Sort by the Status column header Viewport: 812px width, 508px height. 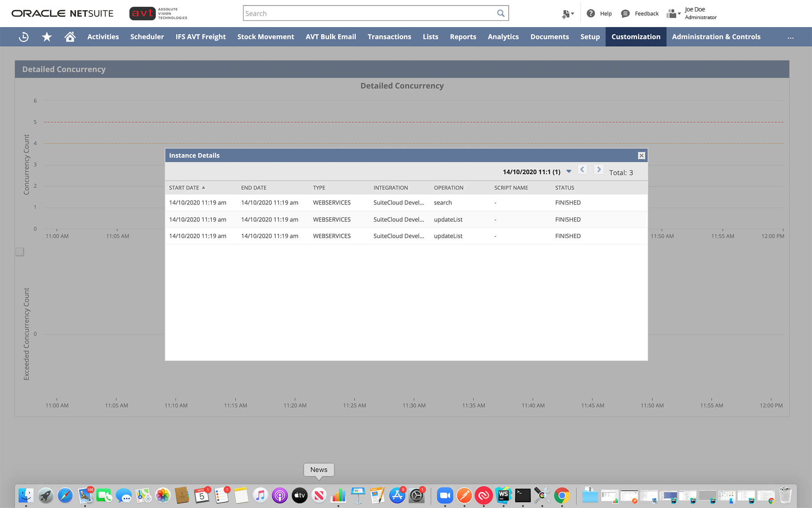click(564, 188)
